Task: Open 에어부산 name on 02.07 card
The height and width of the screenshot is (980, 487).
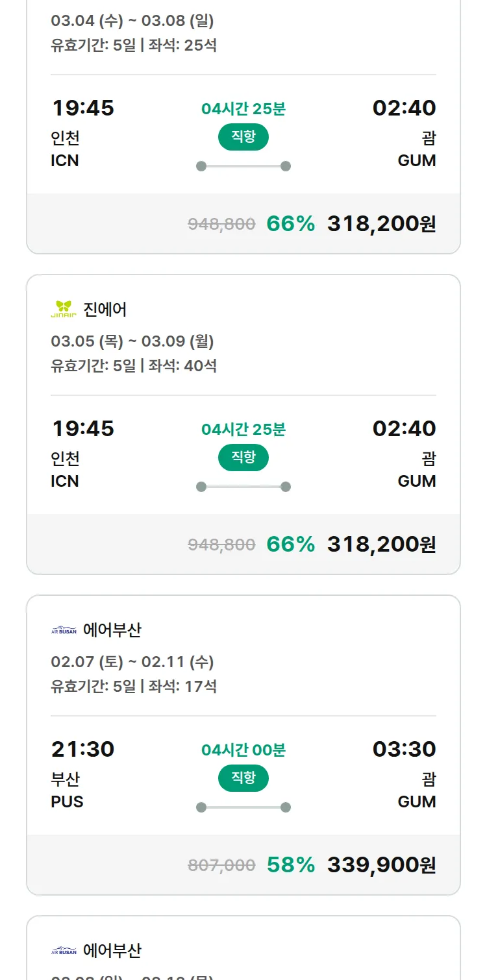Action: (112, 630)
